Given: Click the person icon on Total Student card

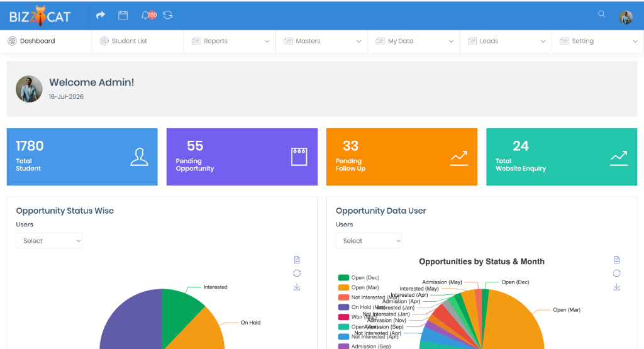Looking at the screenshot, I should pyautogui.click(x=139, y=157).
